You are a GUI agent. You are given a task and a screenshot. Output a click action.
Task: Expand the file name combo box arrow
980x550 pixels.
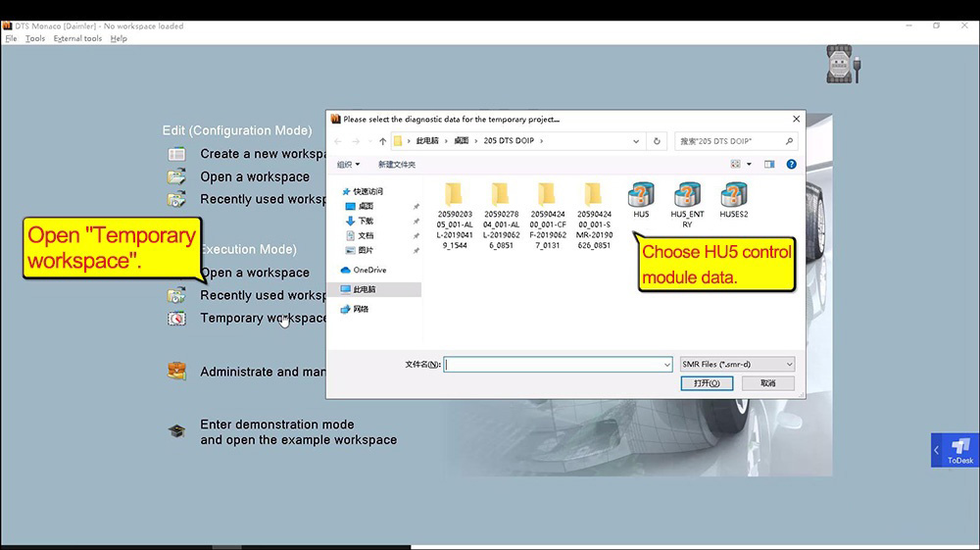click(666, 365)
